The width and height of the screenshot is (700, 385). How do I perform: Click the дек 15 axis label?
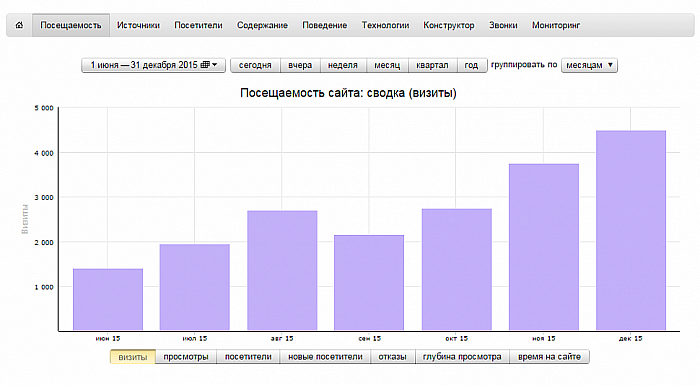pos(631,339)
